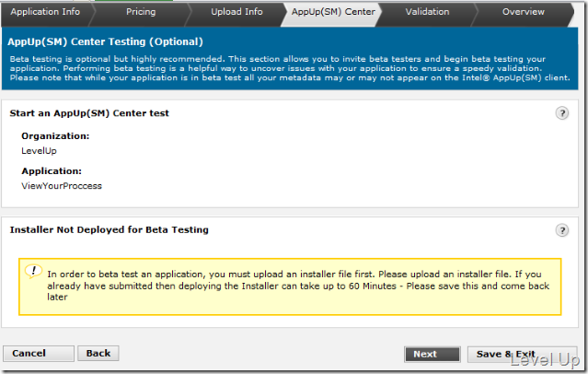Click the Cancel button
The height and width of the screenshot is (374, 588).
tap(39, 354)
